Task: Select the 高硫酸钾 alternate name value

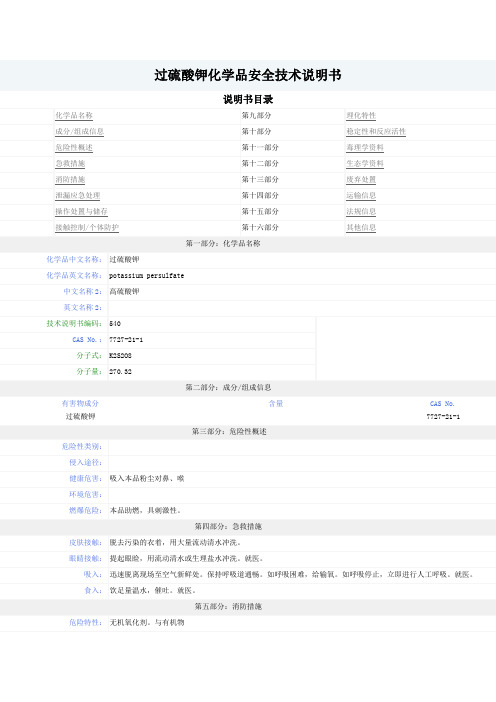Action: (124, 291)
